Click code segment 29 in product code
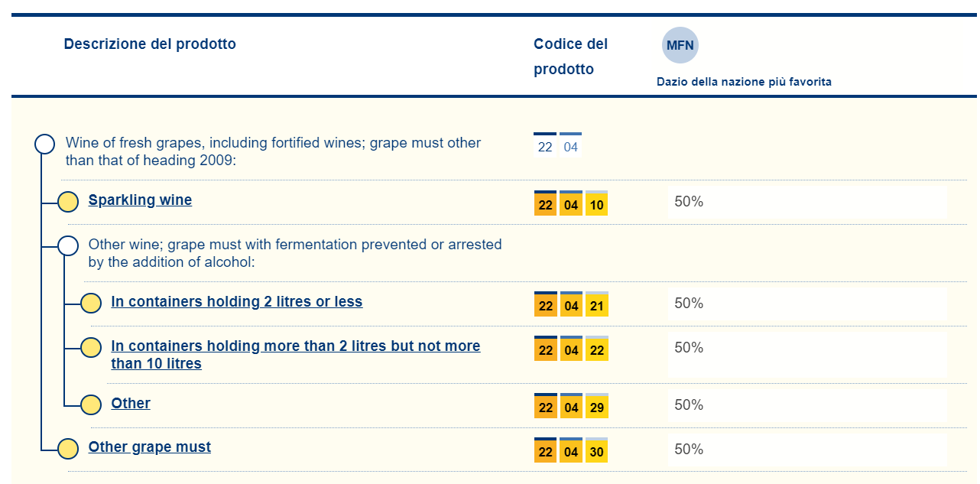This screenshot has width=980, height=484. coord(597,408)
